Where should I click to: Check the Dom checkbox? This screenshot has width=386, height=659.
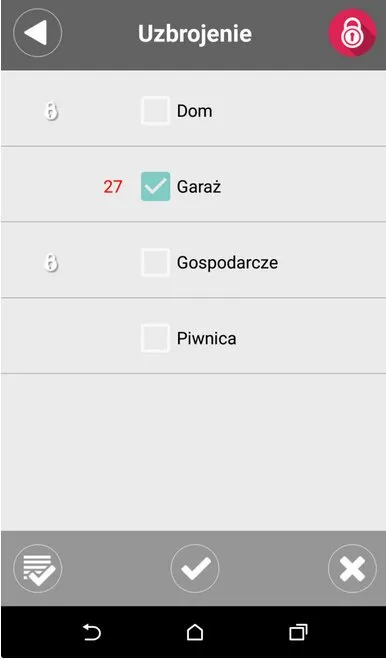tap(156, 111)
